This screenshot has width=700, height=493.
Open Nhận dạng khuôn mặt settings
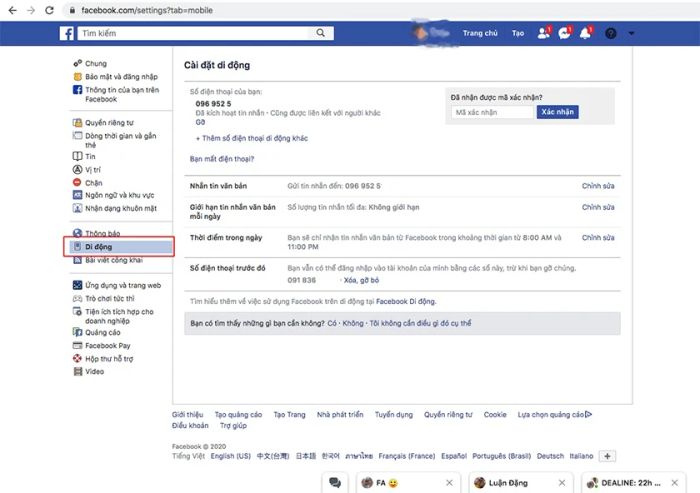(121, 208)
